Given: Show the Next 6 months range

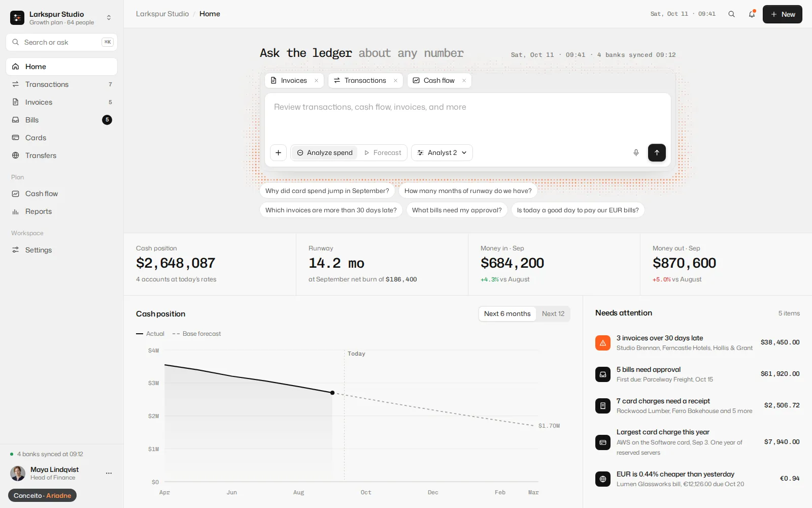Looking at the screenshot, I should point(507,314).
